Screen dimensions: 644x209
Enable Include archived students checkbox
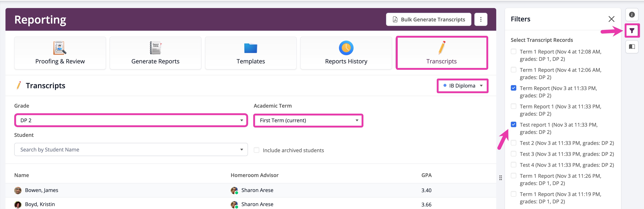257,150
